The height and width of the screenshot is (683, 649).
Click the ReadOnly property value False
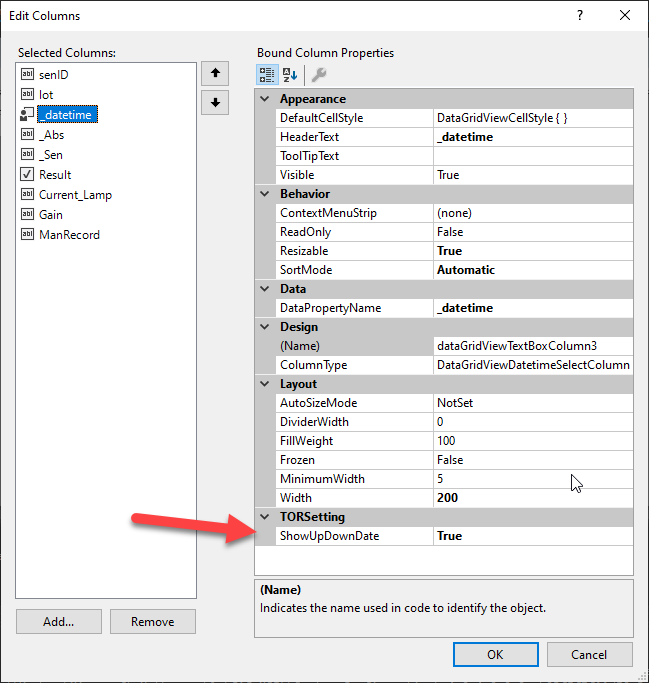pos(533,232)
